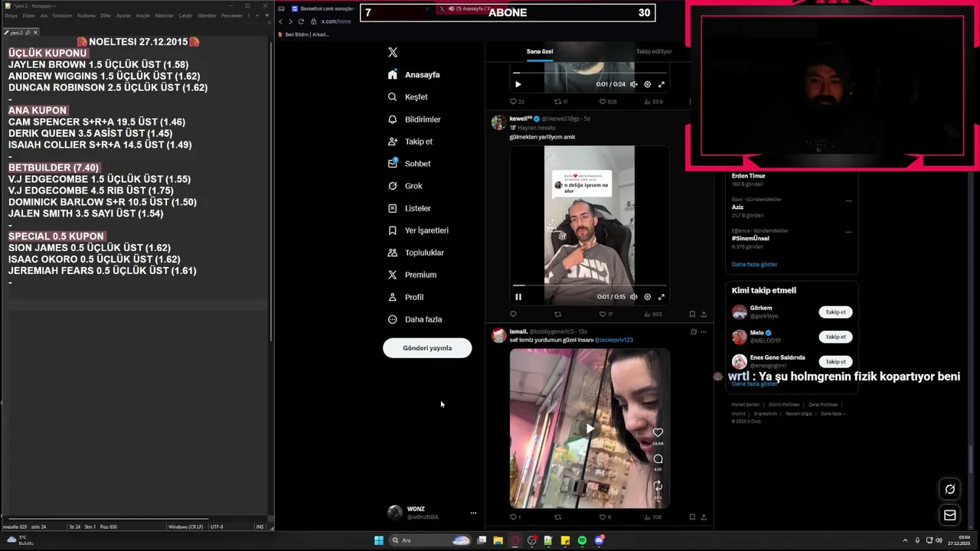The image size is (980, 551).
Task: Follow Melo with Takip et
Action: point(835,337)
